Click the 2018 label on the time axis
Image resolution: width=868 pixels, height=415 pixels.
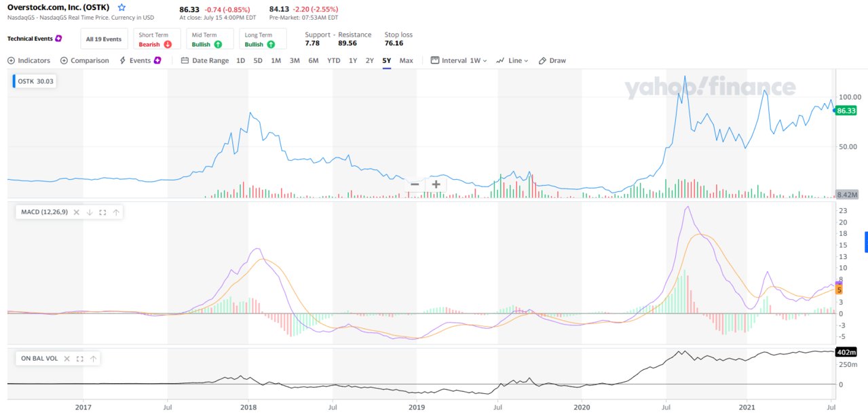248,407
